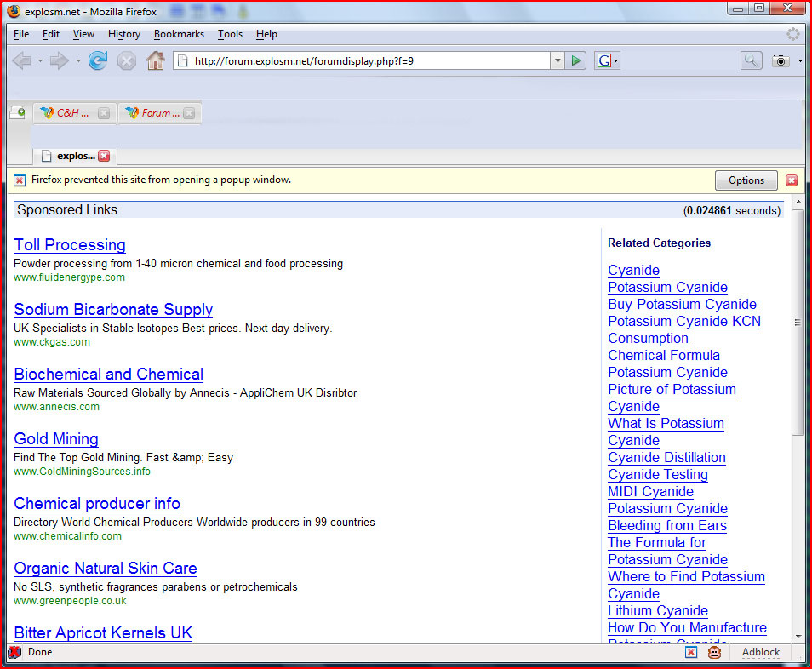This screenshot has width=812, height=669.
Task: Click the popup blocked icon in status bar
Action: point(691,652)
